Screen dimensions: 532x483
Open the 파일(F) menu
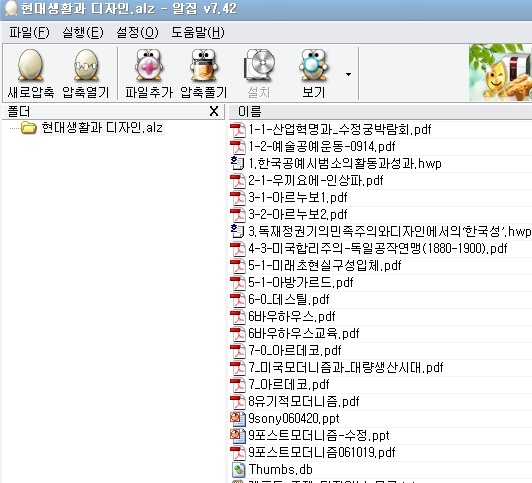point(29,33)
